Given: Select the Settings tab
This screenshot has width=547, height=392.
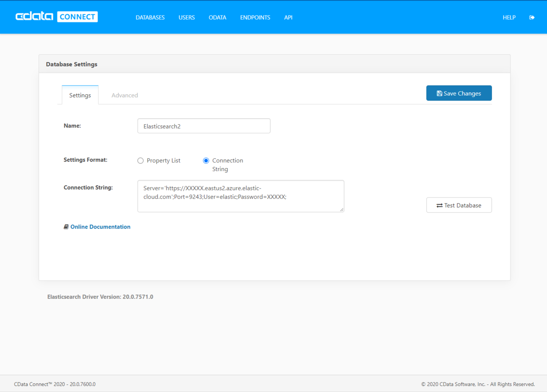Looking at the screenshot, I should pos(80,95).
